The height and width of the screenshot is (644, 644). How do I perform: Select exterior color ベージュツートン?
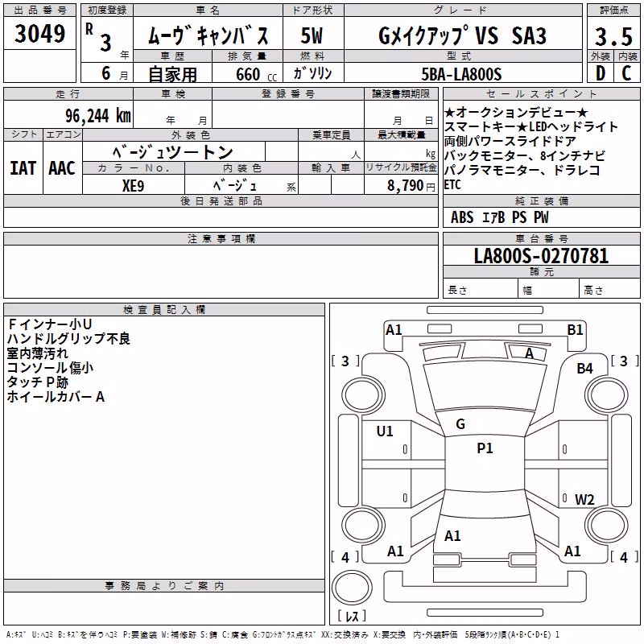(x=173, y=152)
